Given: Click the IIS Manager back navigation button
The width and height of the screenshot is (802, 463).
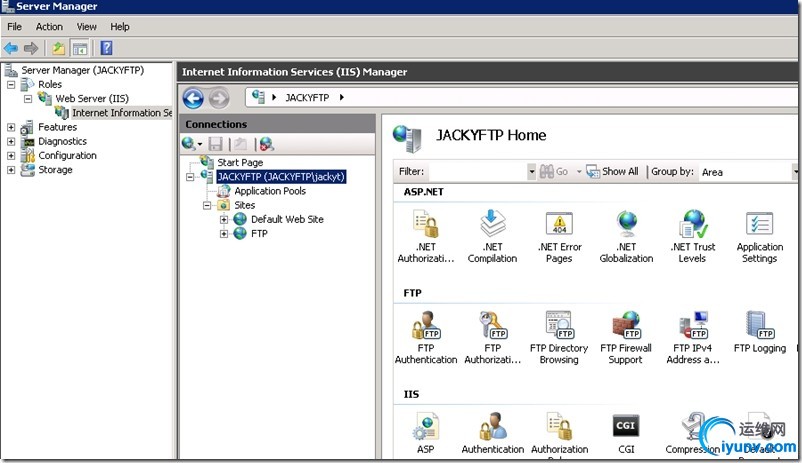Looking at the screenshot, I should tap(193, 98).
